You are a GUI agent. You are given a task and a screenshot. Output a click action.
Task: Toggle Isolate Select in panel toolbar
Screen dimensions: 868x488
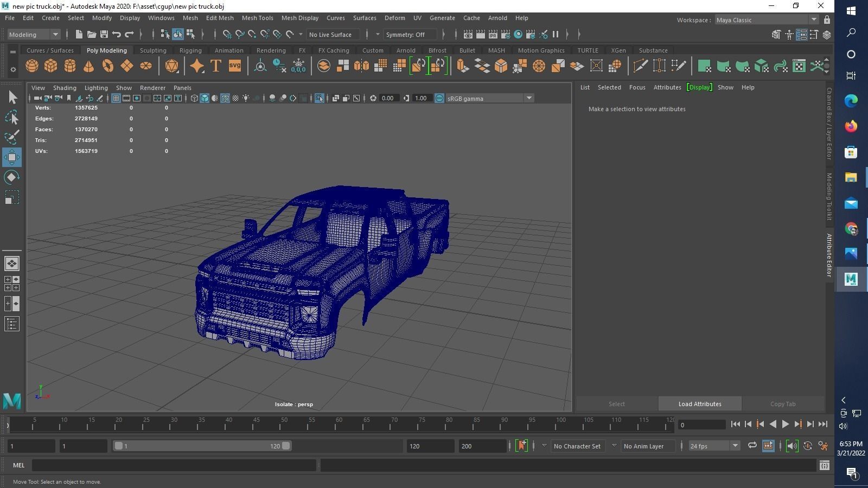pos(319,98)
